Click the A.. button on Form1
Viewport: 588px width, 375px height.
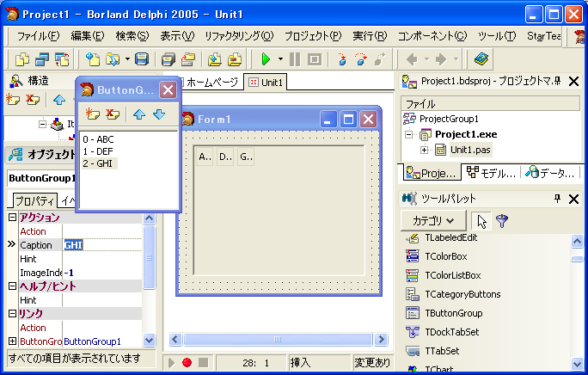click(x=205, y=157)
